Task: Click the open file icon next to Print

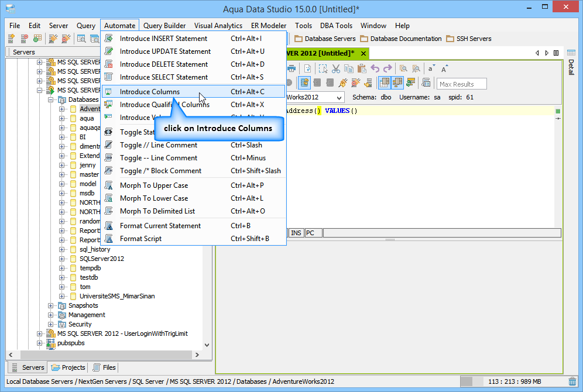Action: pos(307,68)
